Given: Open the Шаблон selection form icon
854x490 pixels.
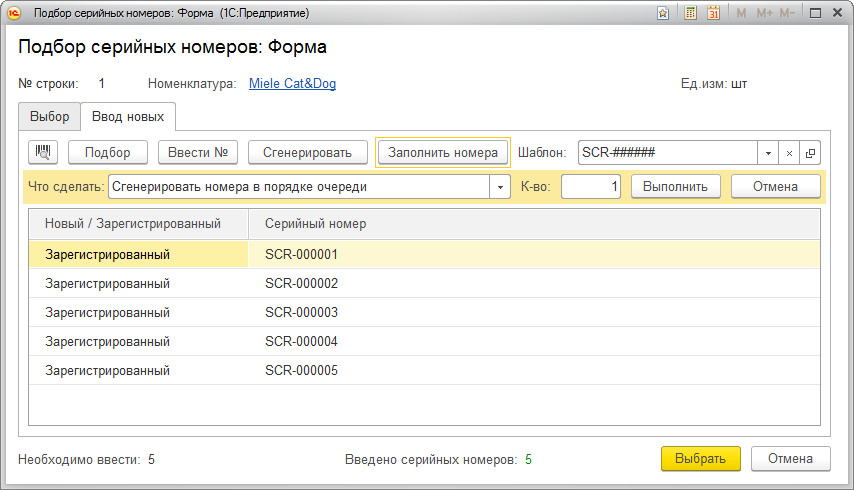Looking at the screenshot, I should pyautogui.click(x=810, y=153).
